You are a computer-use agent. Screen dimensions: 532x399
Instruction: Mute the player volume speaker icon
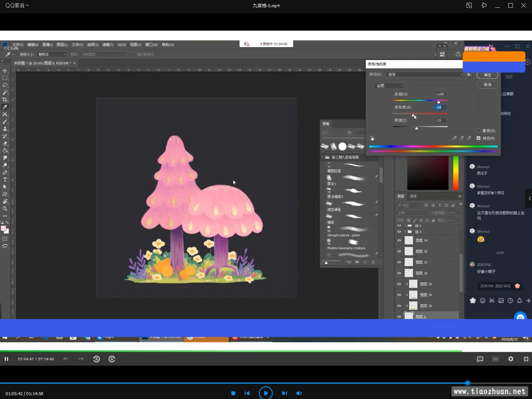tap(299, 393)
